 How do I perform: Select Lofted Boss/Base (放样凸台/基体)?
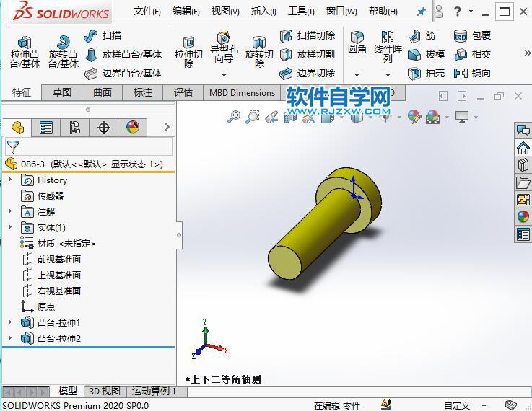[x=123, y=54]
